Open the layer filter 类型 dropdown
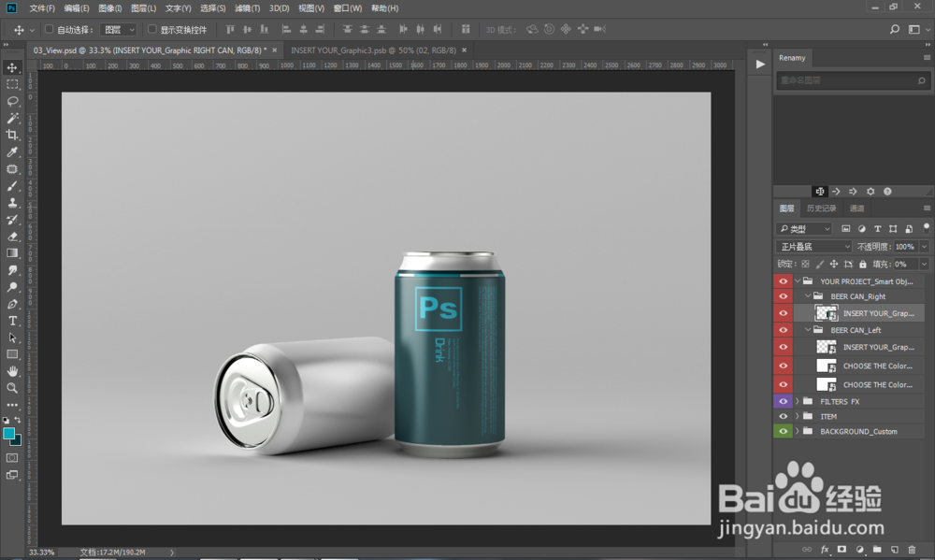The height and width of the screenshot is (560, 935). click(804, 228)
